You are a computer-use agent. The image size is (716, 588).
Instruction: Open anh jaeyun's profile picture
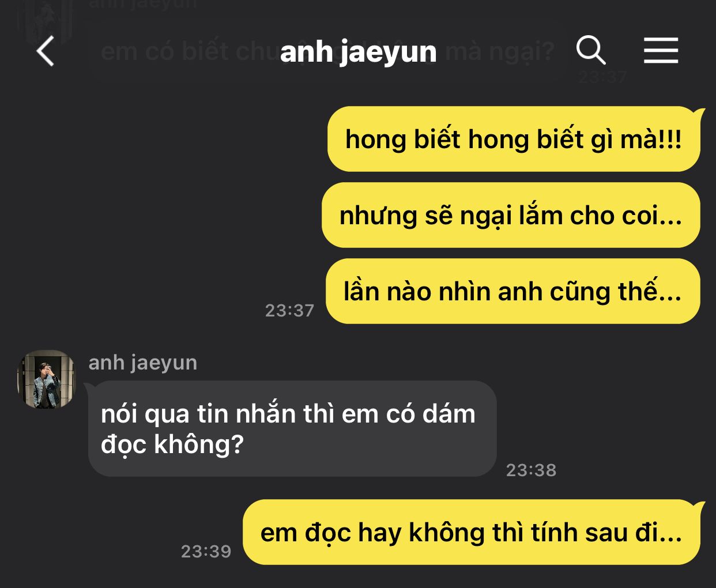pyautogui.click(x=46, y=379)
